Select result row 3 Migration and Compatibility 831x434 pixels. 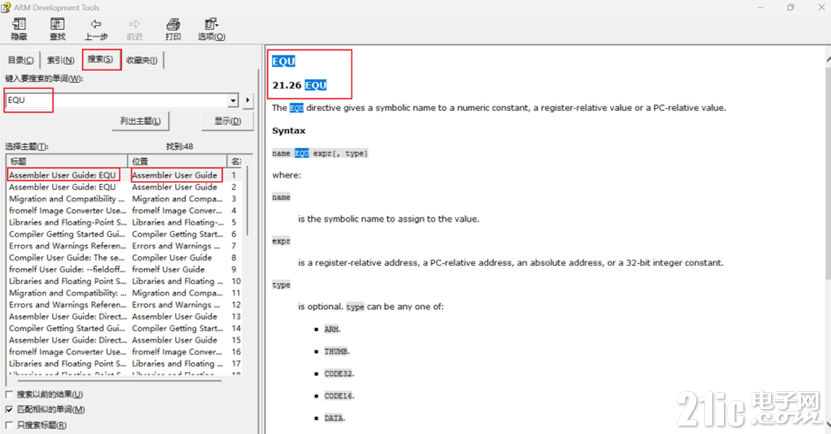coord(125,199)
